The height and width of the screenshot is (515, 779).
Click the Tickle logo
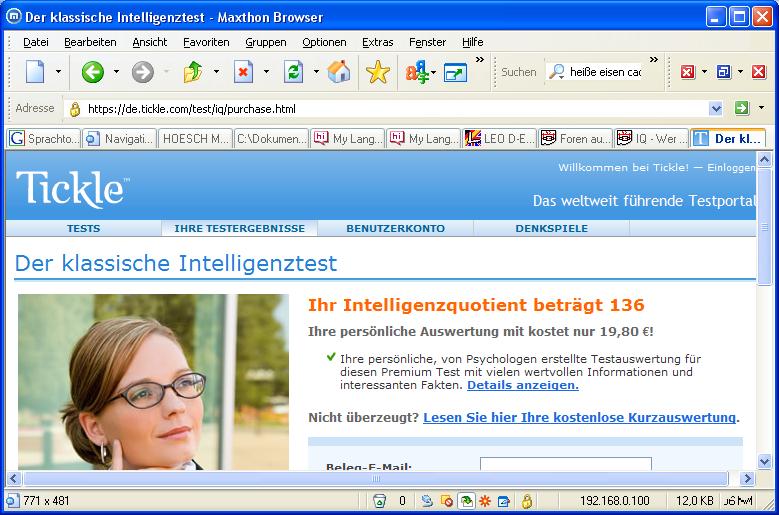pyautogui.click(x=72, y=188)
